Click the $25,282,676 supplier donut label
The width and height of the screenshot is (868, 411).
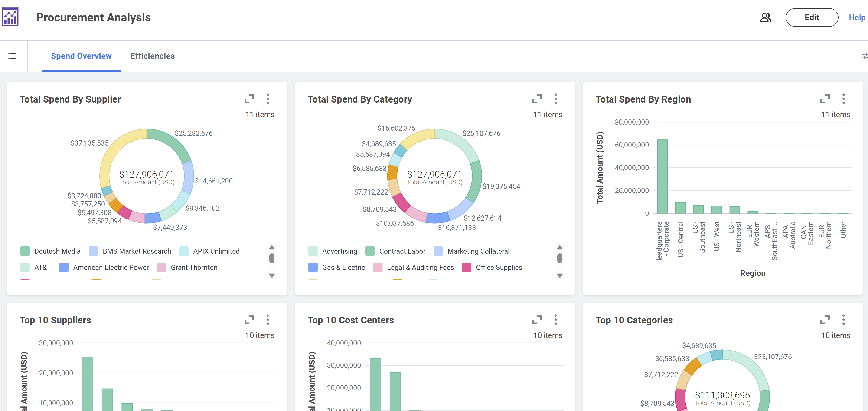(x=193, y=133)
